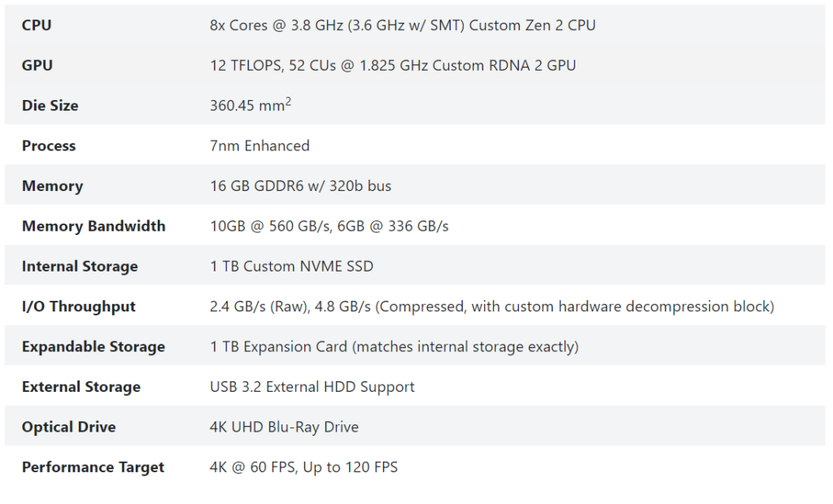The image size is (833, 504).
Task: Select the 7nm Enhanced text
Action: (x=259, y=146)
